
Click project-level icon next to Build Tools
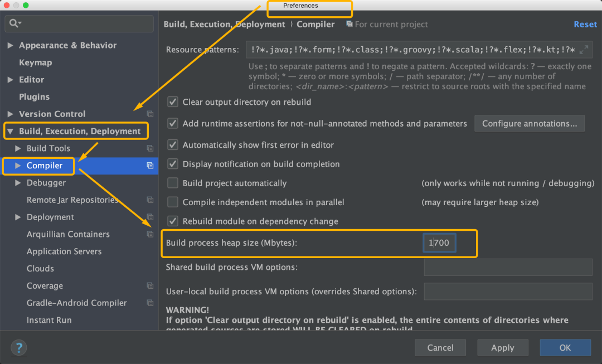(x=150, y=148)
